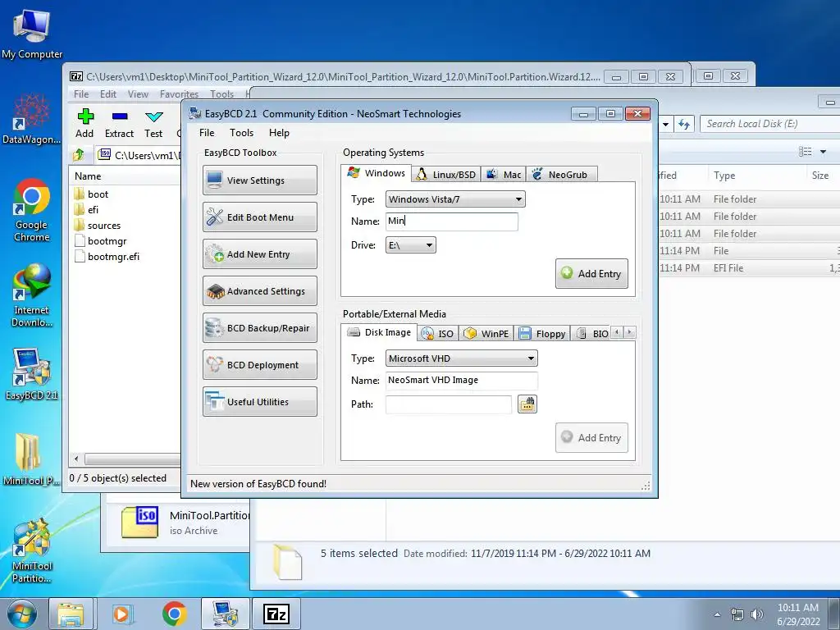Open Useful Utilities section

pyautogui.click(x=260, y=402)
